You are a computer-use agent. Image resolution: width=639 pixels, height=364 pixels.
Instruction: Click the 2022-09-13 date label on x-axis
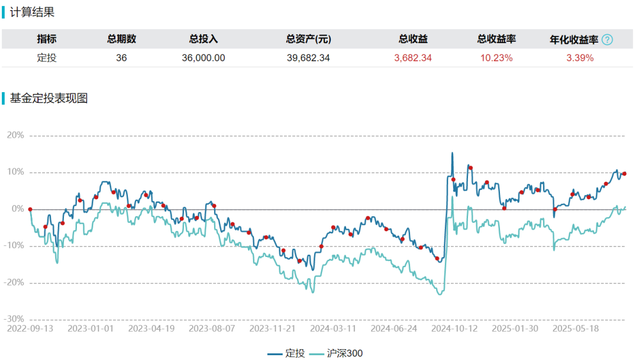click(30, 327)
